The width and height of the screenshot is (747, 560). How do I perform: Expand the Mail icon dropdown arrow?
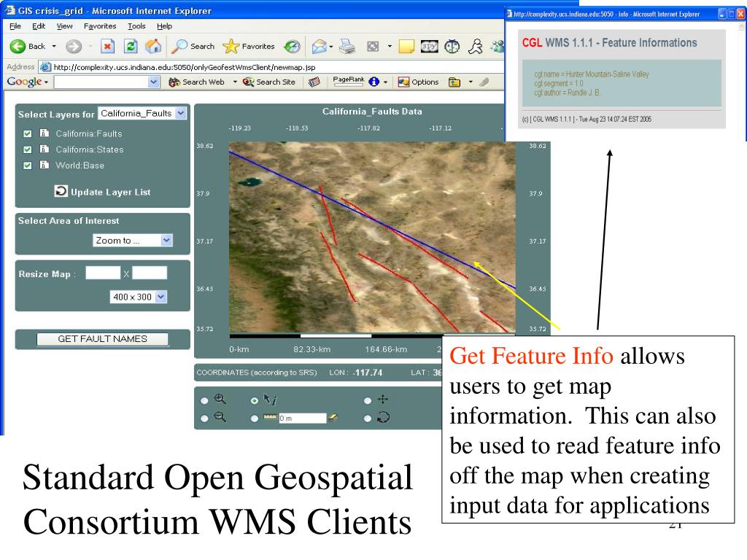(330, 47)
